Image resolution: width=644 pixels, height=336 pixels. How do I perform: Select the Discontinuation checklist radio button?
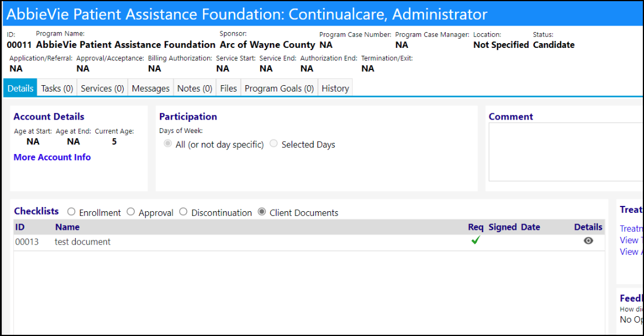(183, 212)
